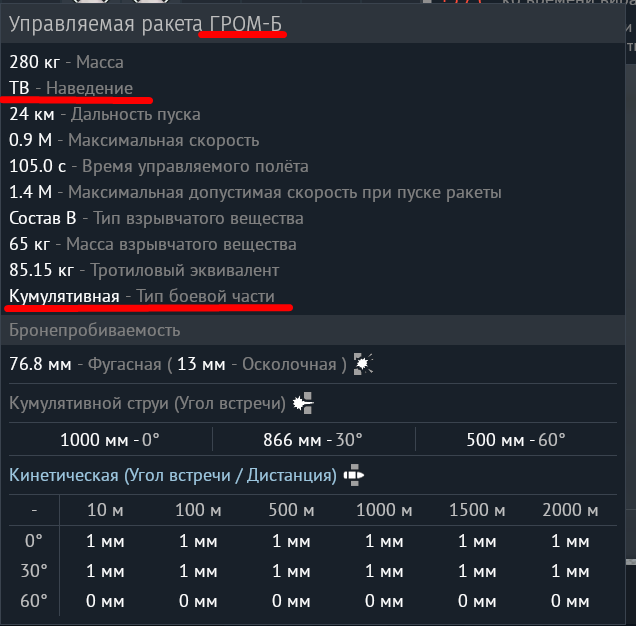Click the Кинетическая (Угол встречи / Дистанция) heading
Screen dimensions: 636x626
[x=173, y=475]
